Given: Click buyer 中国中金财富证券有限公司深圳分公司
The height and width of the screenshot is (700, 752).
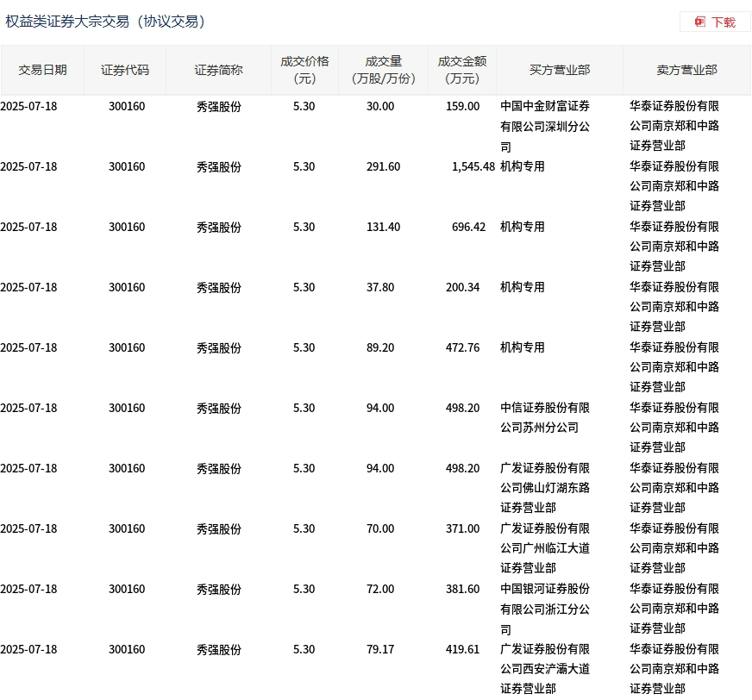Looking at the screenshot, I should 545,127.
